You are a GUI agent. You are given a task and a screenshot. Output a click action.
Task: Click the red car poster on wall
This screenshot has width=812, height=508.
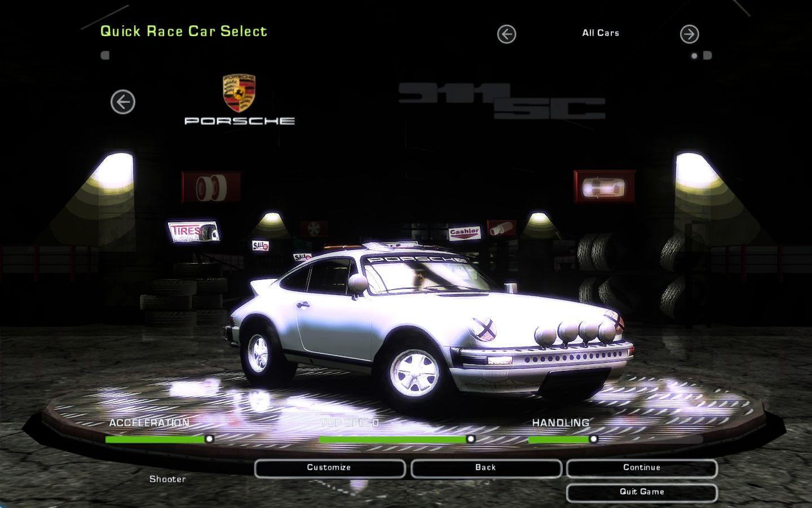point(604,186)
